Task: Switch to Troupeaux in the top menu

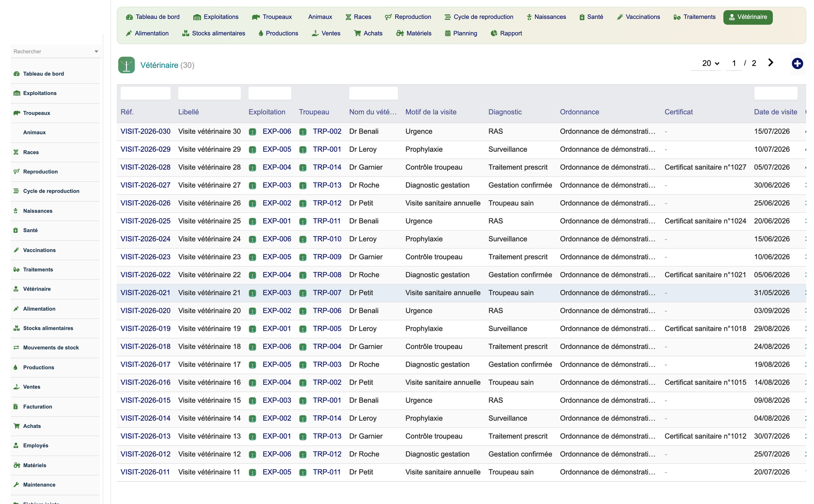Action: [272, 17]
